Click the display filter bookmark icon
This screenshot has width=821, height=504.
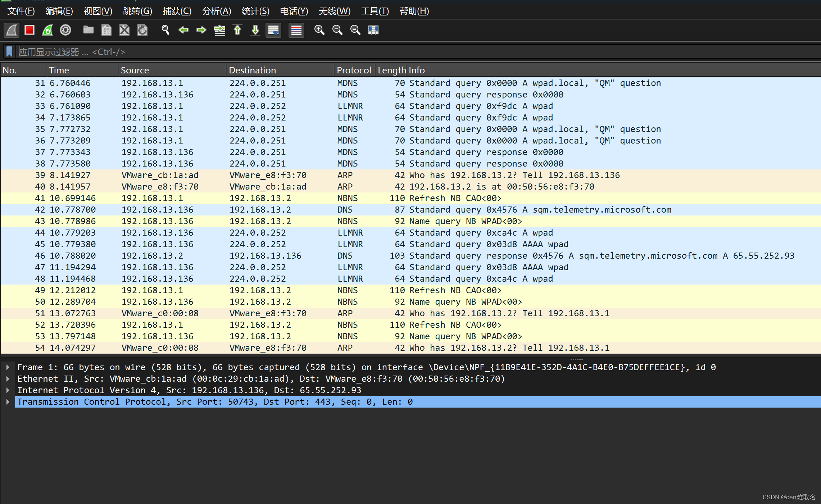(x=9, y=52)
